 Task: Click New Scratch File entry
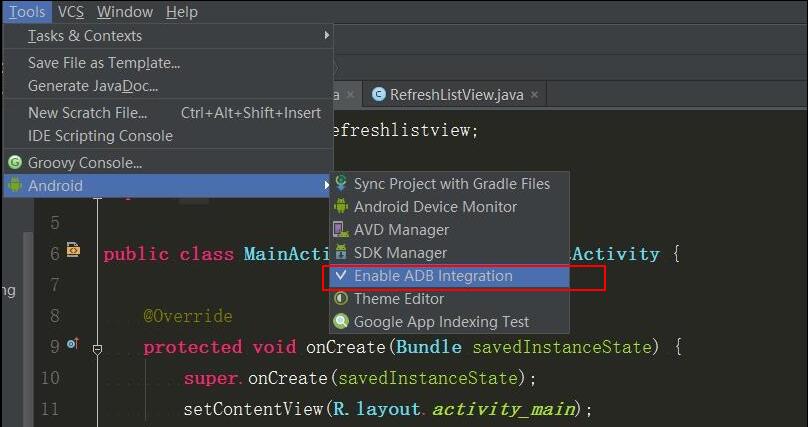click(x=169, y=113)
